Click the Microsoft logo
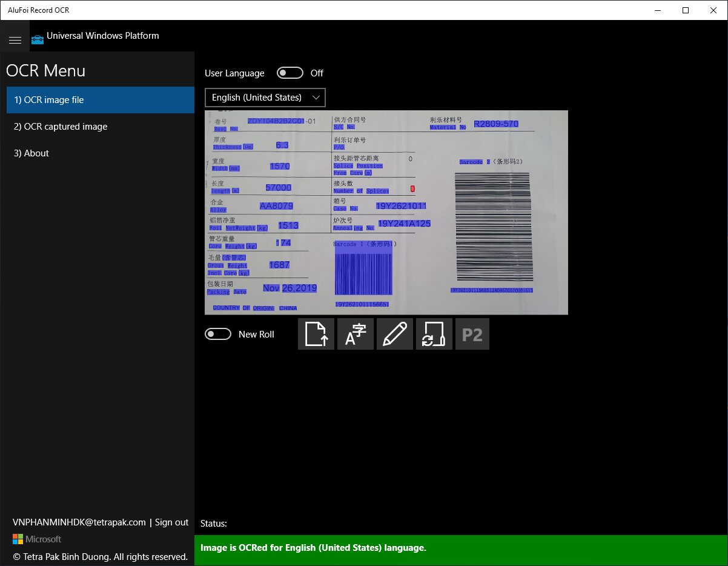Image resolution: width=728 pixels, height=566 pixels. (x=37, y=539)
